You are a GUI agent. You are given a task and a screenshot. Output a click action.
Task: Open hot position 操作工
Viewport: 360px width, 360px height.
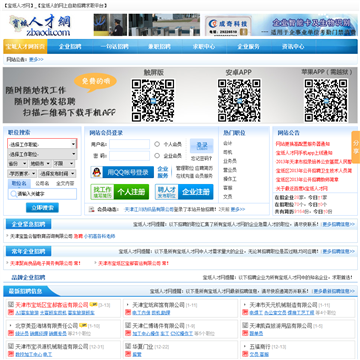point(230,179)
